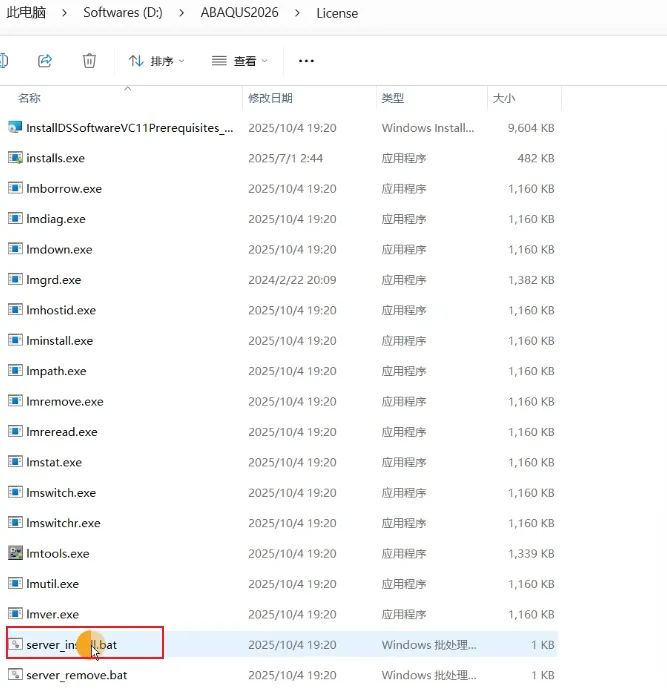Click the file name lmgrd.exe

tap(54, 280)
